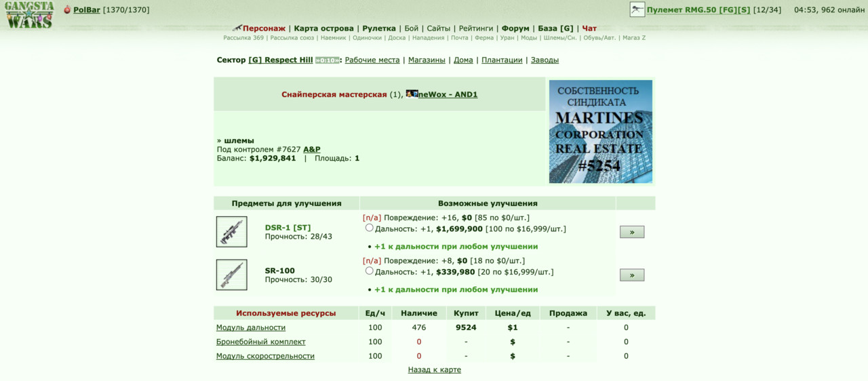This screenshot has height=381, width=868.
Task: Click the grenade icon beside PolBar
Action: 67,9
